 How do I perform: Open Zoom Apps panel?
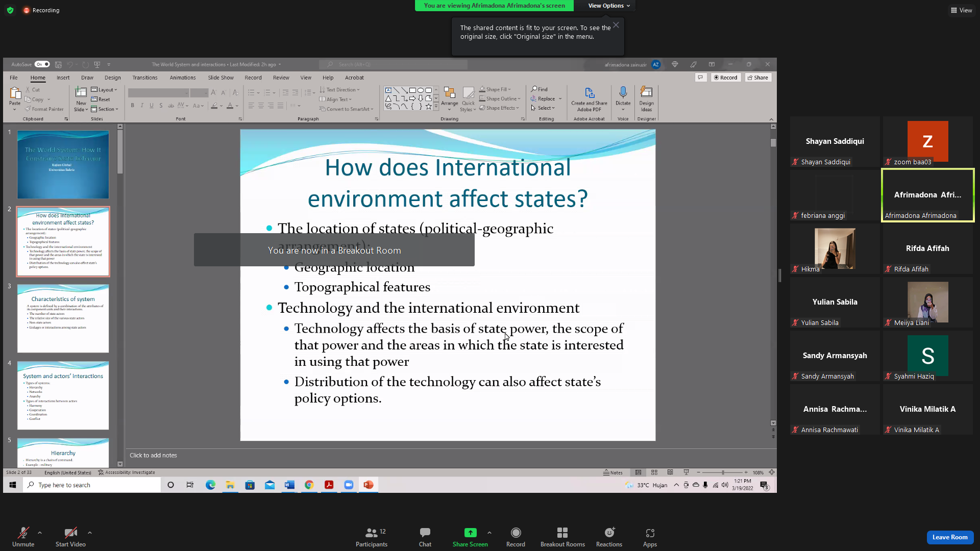650,537
